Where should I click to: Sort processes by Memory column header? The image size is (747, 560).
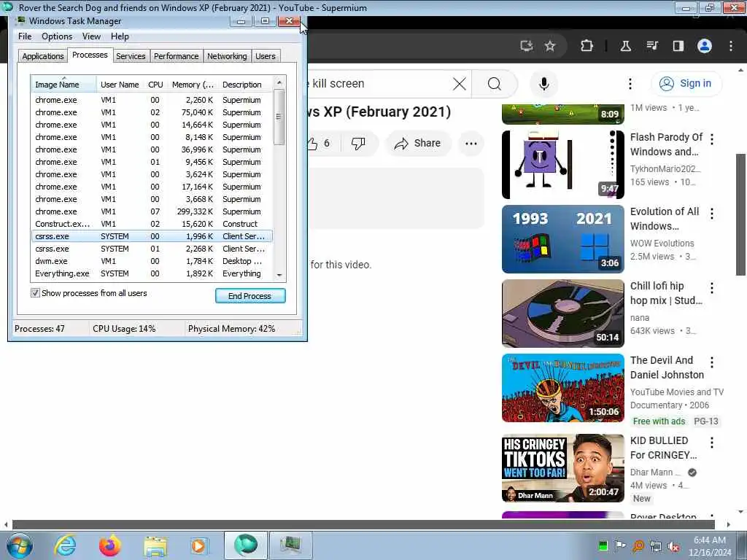point(193,85)
